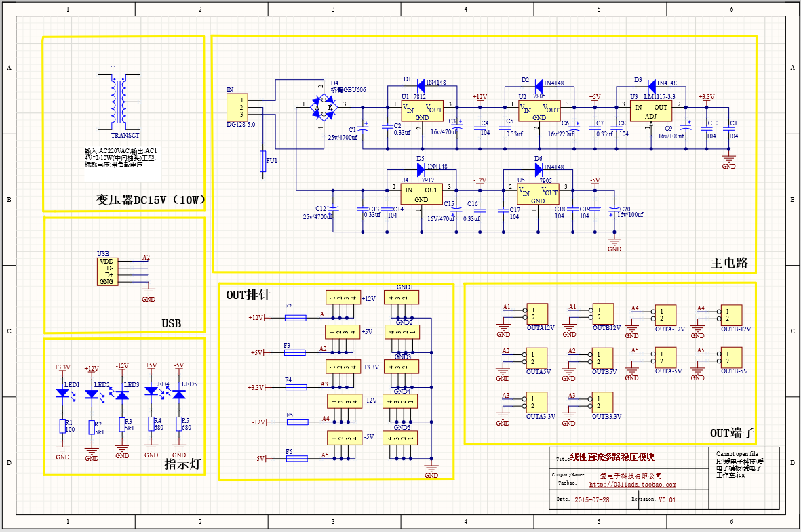Select the IN connector DG128-5.0 component
This screenshot has width=801, height=532.
click(x=237, y=107)
